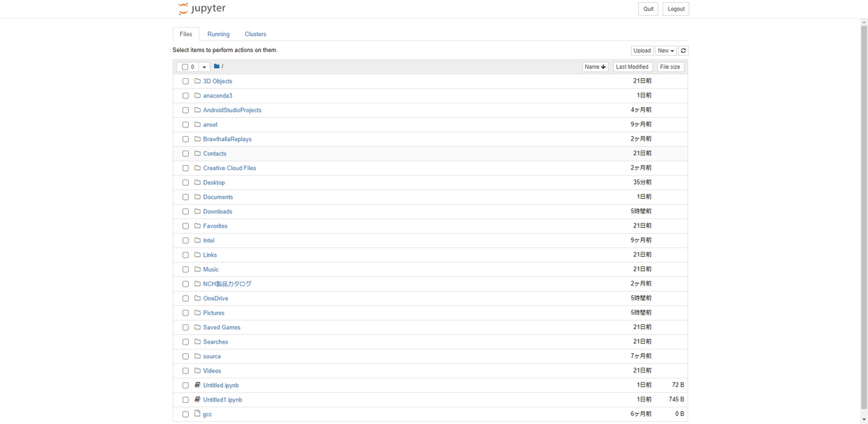Open the Untitled.ipynb notebook link

tap(221, 385)
